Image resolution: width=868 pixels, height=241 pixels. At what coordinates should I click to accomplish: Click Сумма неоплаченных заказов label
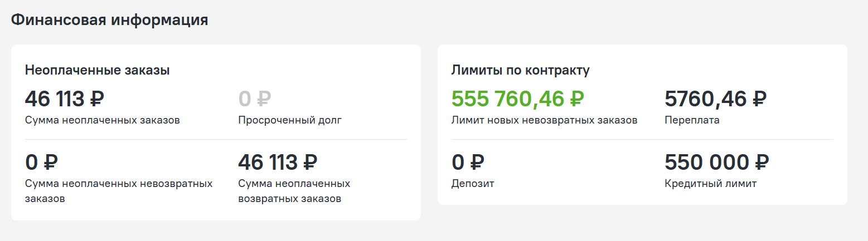pyautogui.click(x=103, y=120)
